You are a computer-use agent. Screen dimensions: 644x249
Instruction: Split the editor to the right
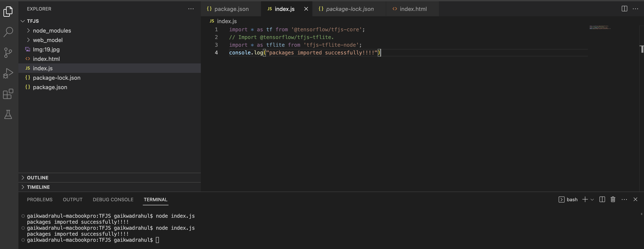tap(624, 9)
